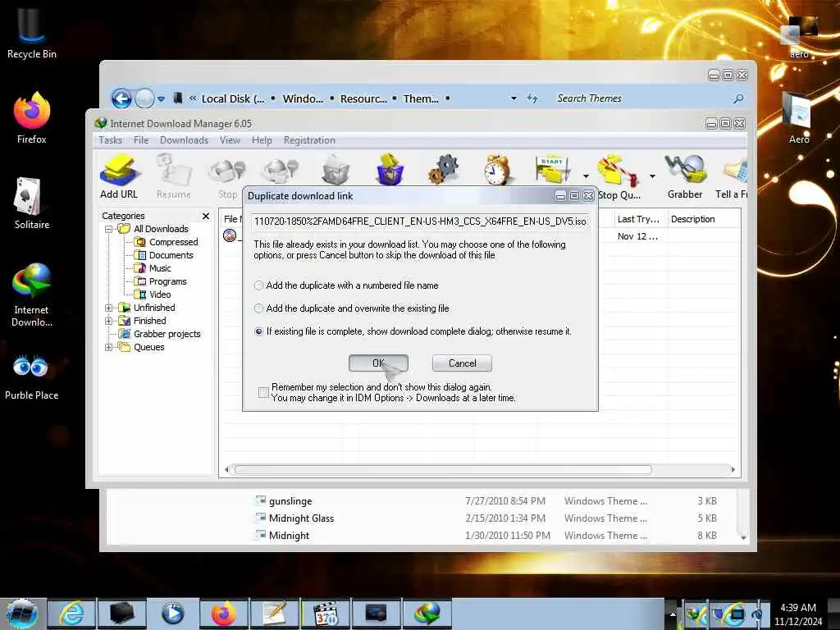Open recent pages dropdown in Explorer
Viewport: 840px width, 630px height.
click(x=161, y=98)
